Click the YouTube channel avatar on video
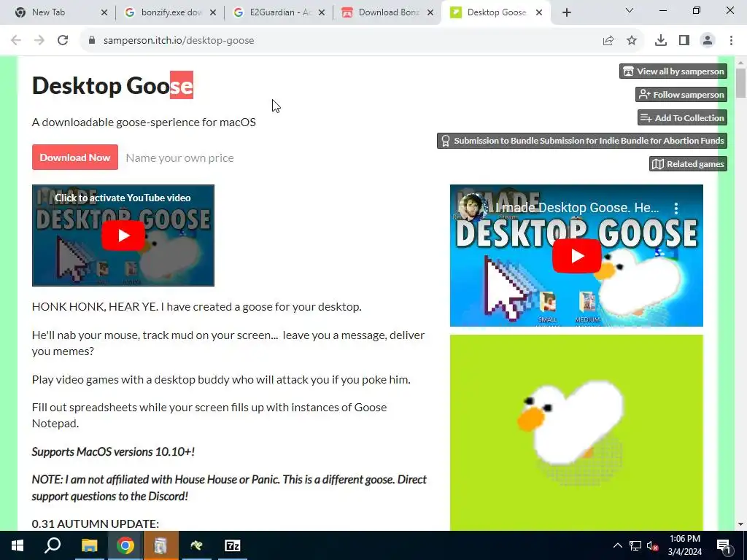Screen dimensions: 747x560 point(472,208)
